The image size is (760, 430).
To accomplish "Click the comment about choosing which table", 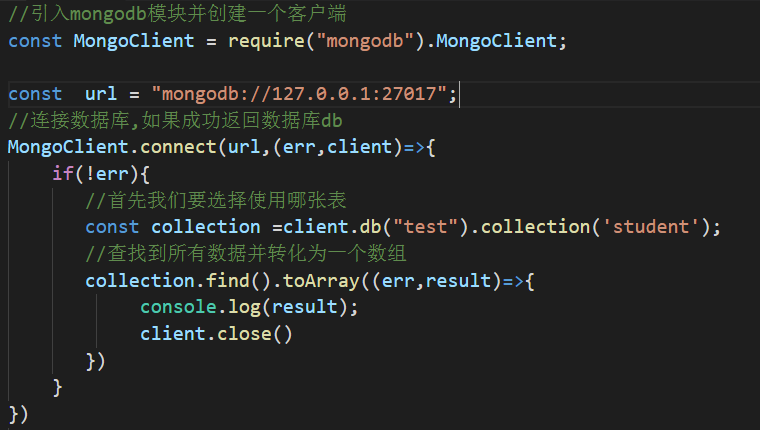I will tap(215, 201).
